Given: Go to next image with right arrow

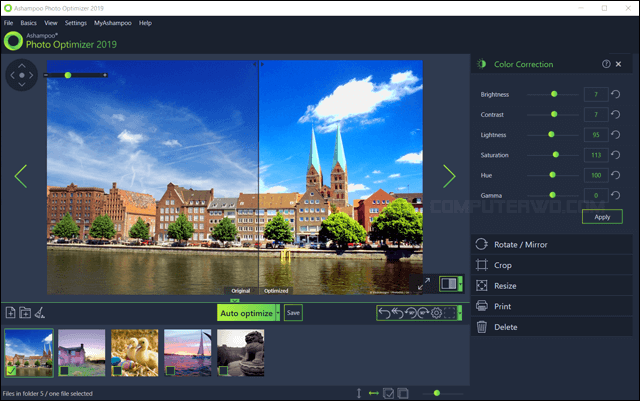Looking at the screenshot, I should click(449, 176).
